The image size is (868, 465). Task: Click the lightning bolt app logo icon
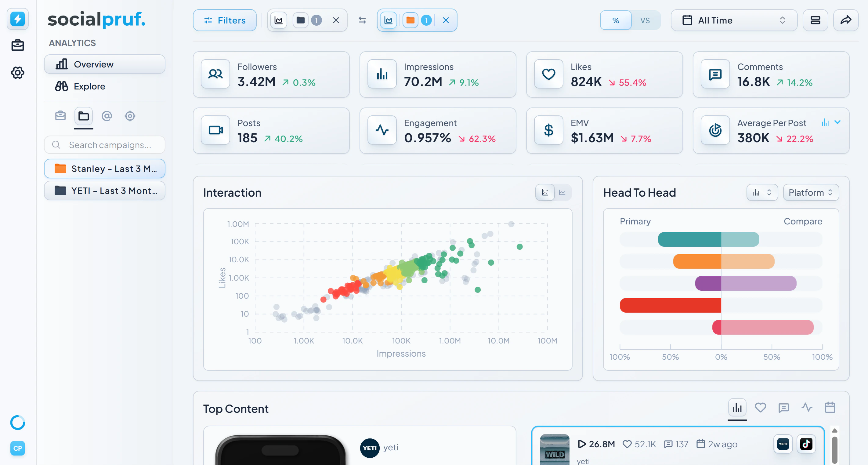(17, 19)
